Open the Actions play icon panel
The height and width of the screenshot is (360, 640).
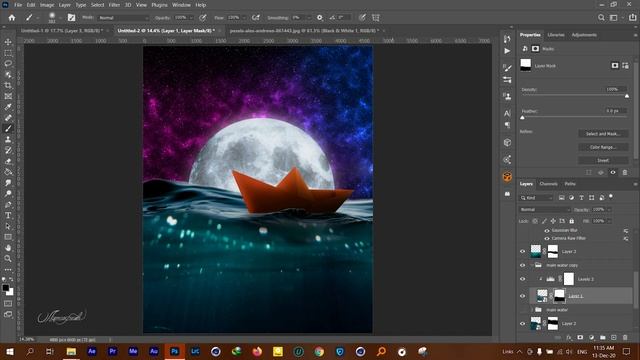(507, 51)
